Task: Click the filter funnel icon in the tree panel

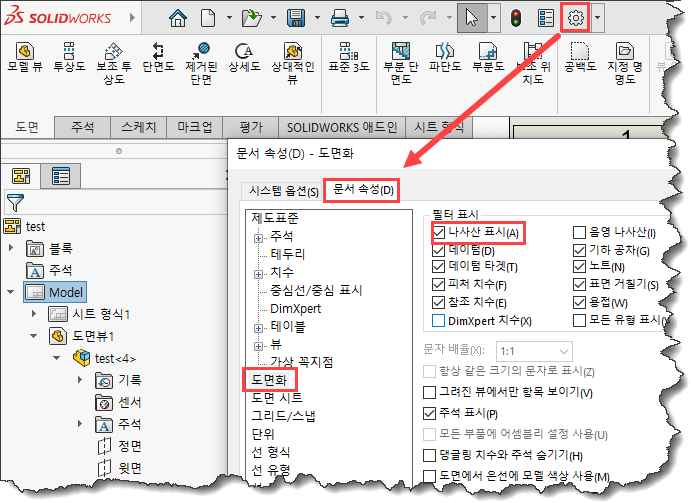Action: 15,203
